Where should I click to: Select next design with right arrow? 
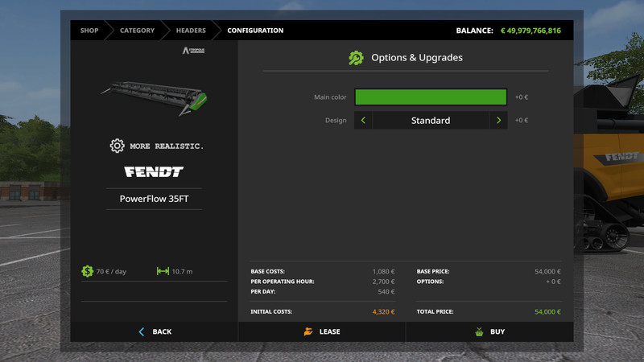coord(498,121)
